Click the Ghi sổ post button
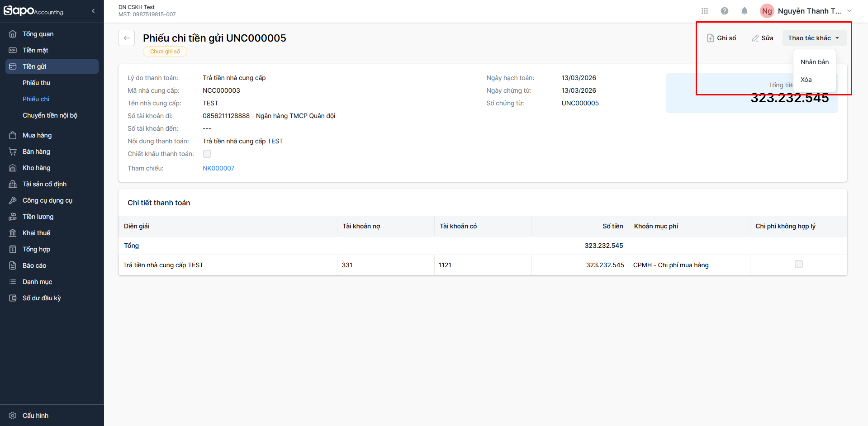The height and width of the screenshot is (426, 868). [721, 38]
